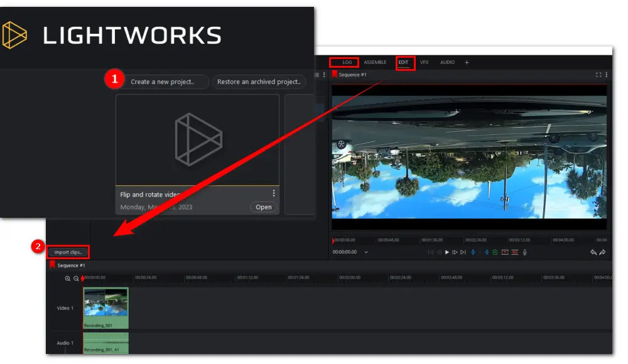Open project card options menu (three dots)
The image size is (628, 364).
[x=274, y=193]
